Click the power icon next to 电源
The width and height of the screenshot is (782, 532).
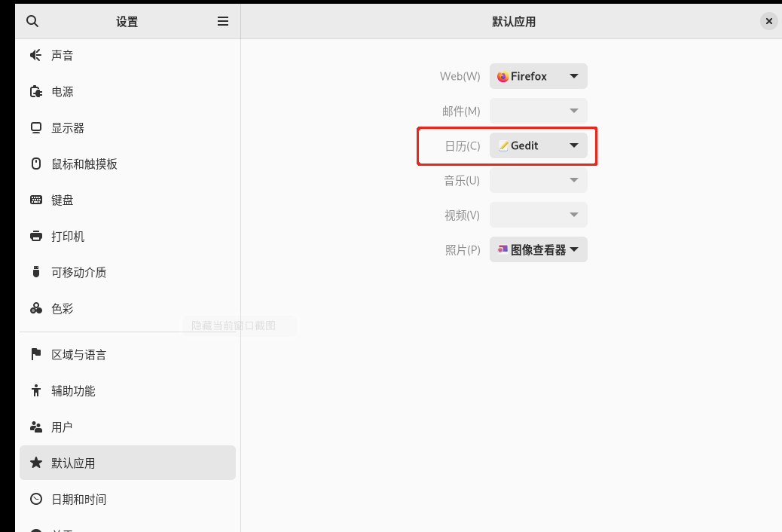pos(36,92)
